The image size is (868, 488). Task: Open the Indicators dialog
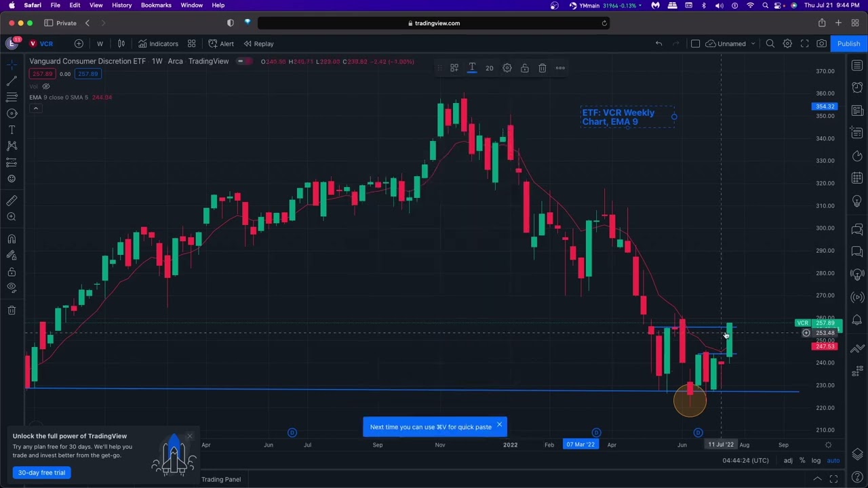coord(158,43)
